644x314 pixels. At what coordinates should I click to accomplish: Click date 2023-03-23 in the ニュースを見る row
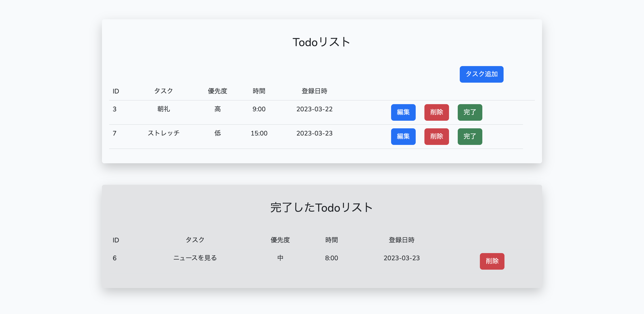[402, 258]
